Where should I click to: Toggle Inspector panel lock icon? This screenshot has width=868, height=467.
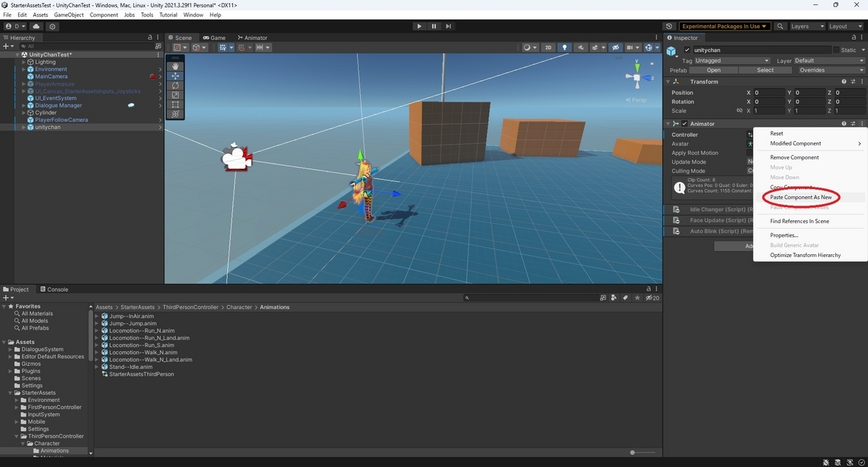pos(853,38)
